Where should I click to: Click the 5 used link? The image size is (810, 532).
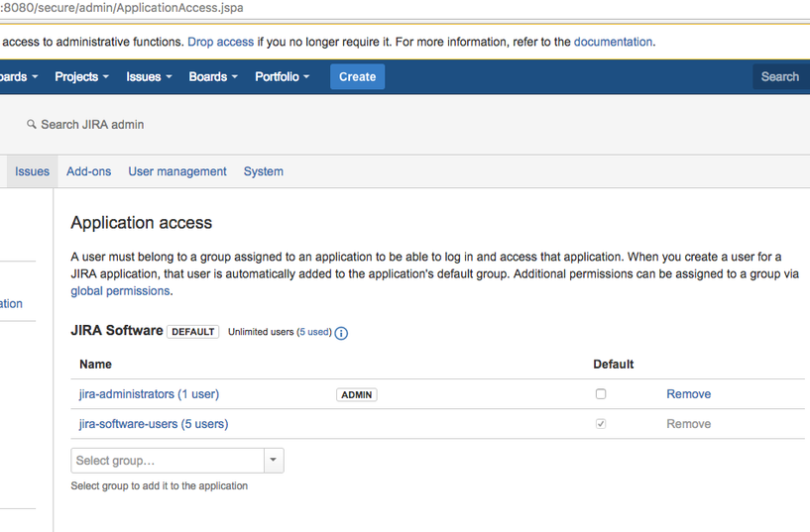(314, 332)
